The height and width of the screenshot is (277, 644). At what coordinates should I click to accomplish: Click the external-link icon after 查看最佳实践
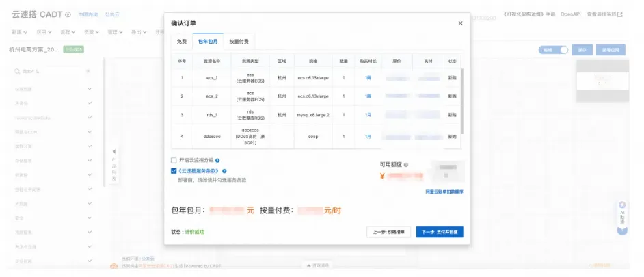click(x=620, y=14)
